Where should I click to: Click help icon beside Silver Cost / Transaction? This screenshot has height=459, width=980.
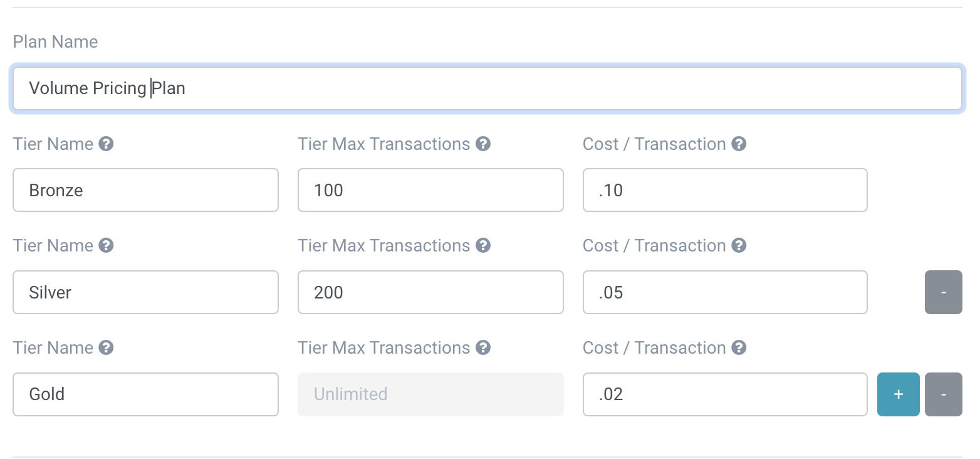click(739, 246)
